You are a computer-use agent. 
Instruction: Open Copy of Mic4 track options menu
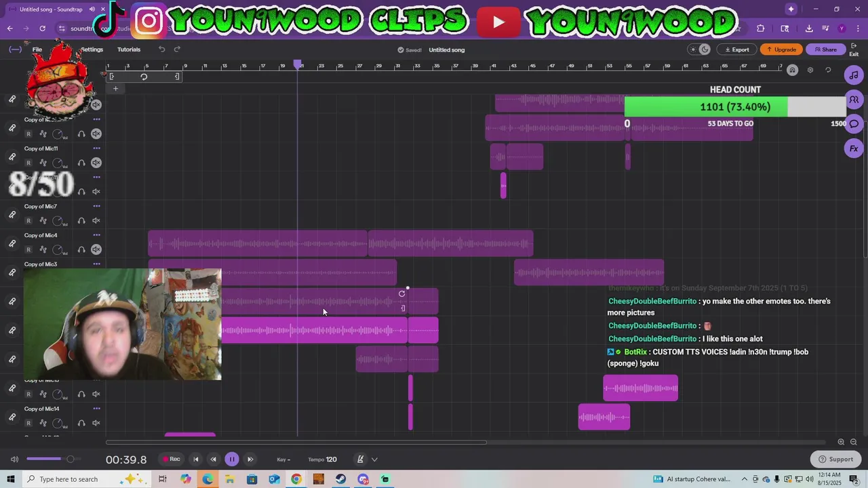click(96, 235)
